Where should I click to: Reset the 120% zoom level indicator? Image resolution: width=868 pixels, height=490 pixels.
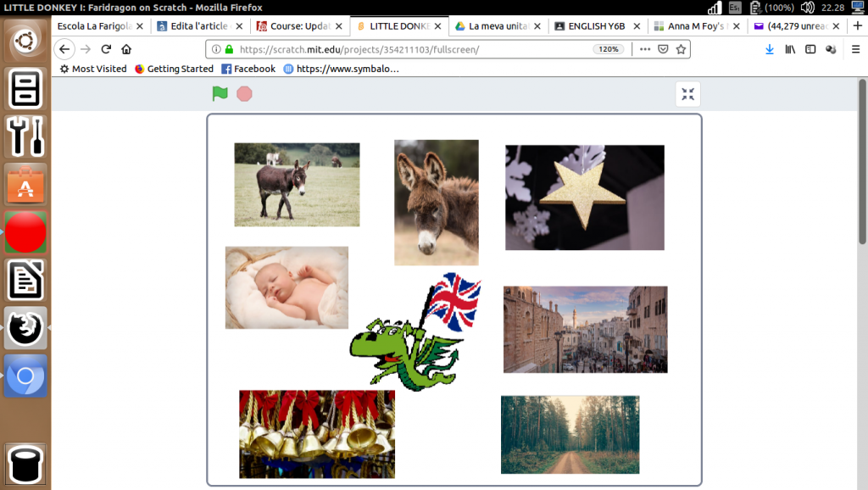coord(609,49)
